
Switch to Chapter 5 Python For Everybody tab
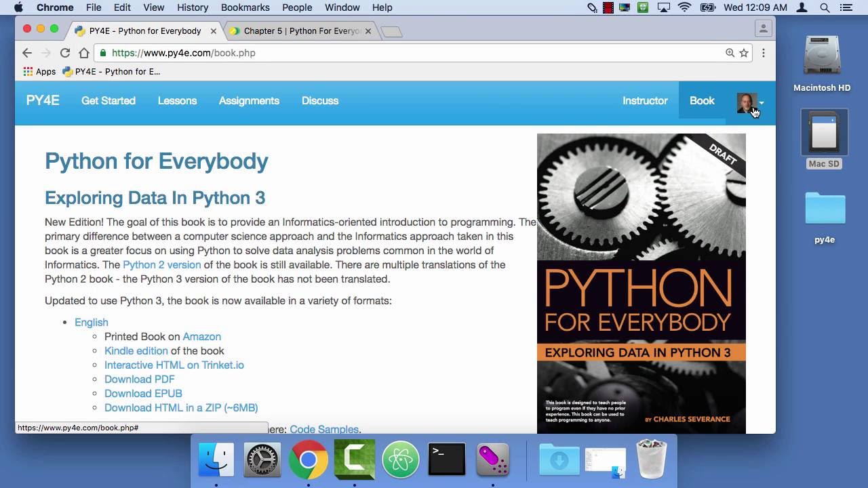302,30
